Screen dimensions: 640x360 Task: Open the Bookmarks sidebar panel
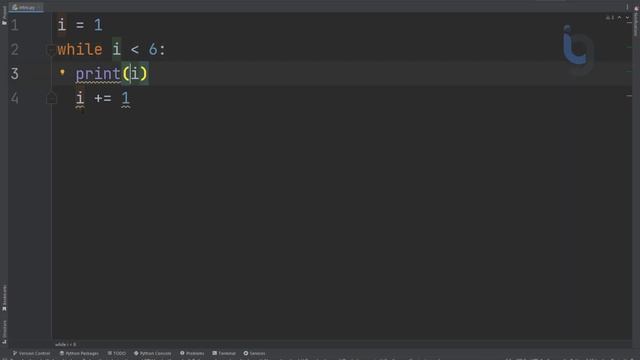click(x=4, y=298)
